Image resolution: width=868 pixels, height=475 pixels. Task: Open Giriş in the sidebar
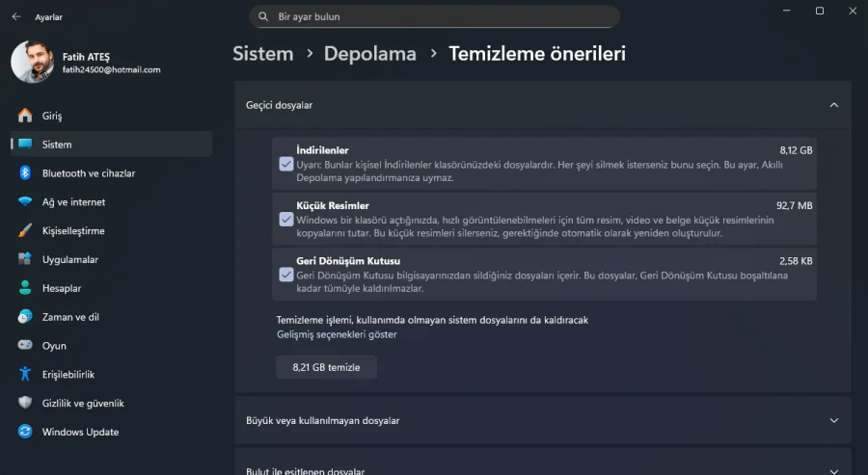(x=111, y=115)
